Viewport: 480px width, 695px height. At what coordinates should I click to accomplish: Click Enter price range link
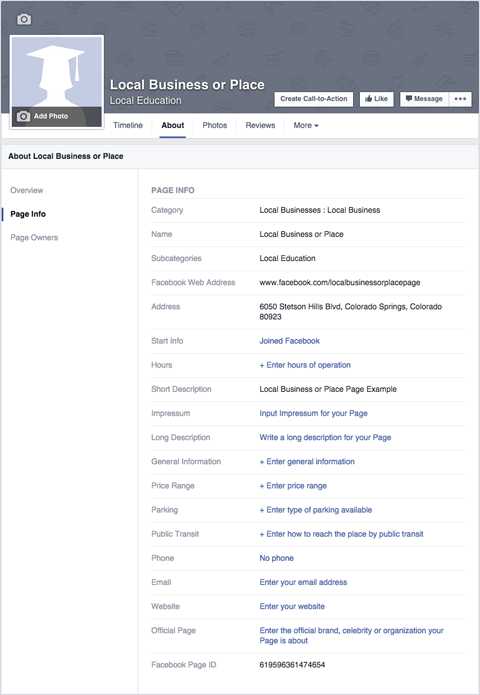coord(293,486)
